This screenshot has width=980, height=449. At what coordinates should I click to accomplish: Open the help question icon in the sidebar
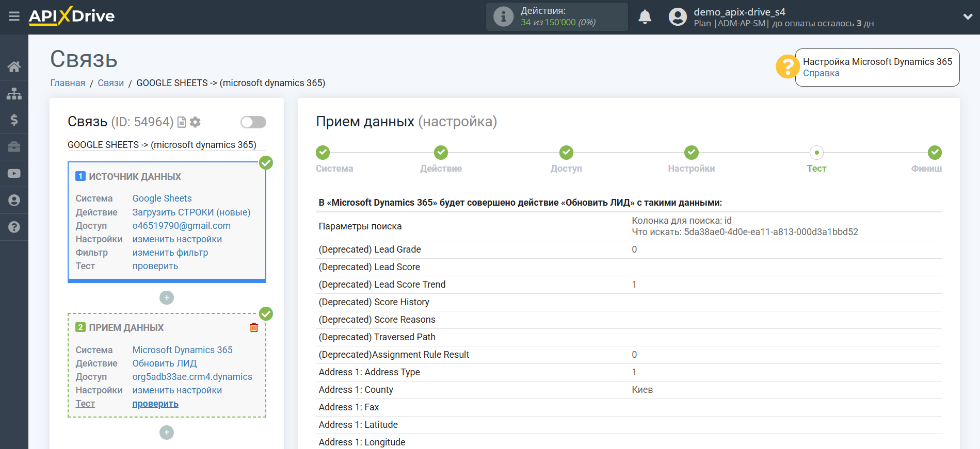point(14,227)
